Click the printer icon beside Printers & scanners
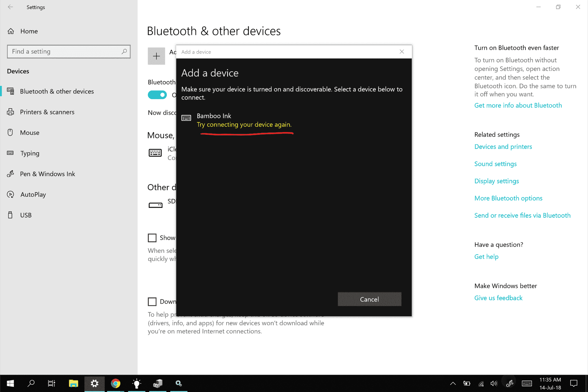The image size is (588, 392). 10,112
